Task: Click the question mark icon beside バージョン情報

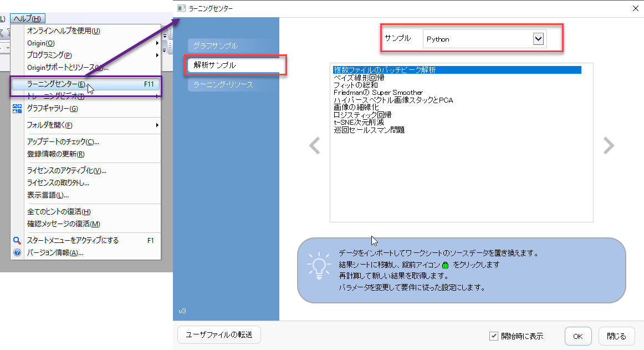Action: click(x=17, y=253)
